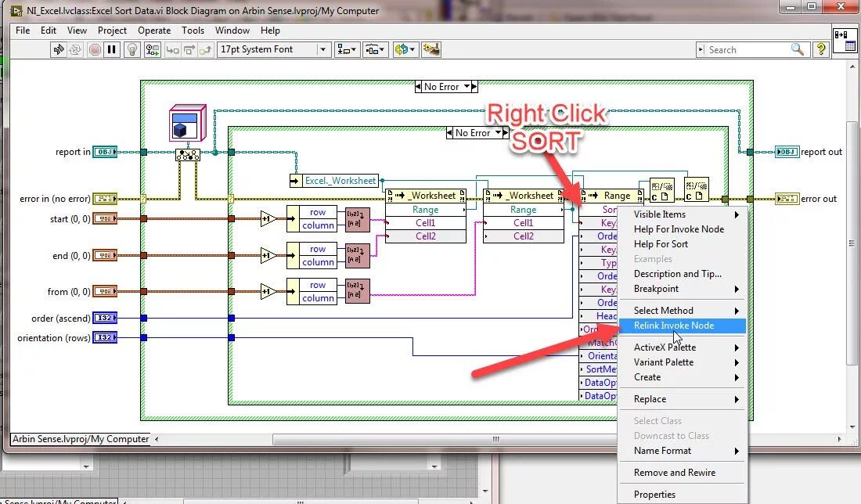This screenshot has width=861, height=504.
Task: Click outer case previous arrow
Action: pos(418,87)
